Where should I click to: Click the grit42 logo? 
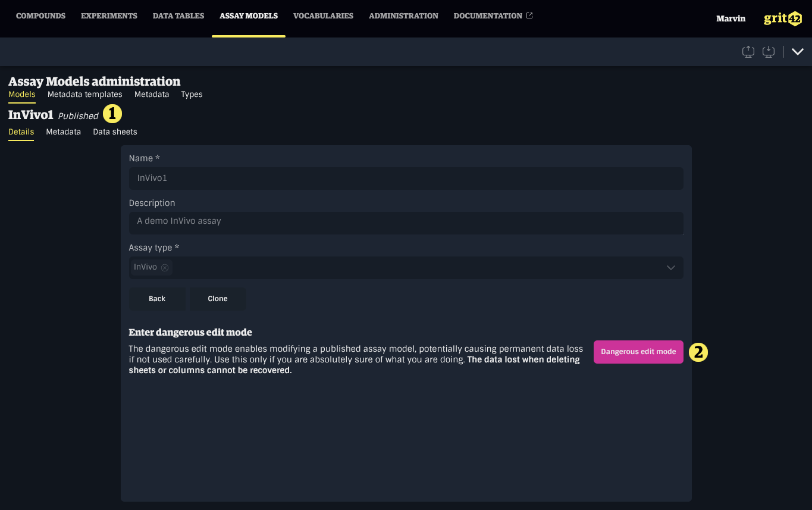click(783, 18)
